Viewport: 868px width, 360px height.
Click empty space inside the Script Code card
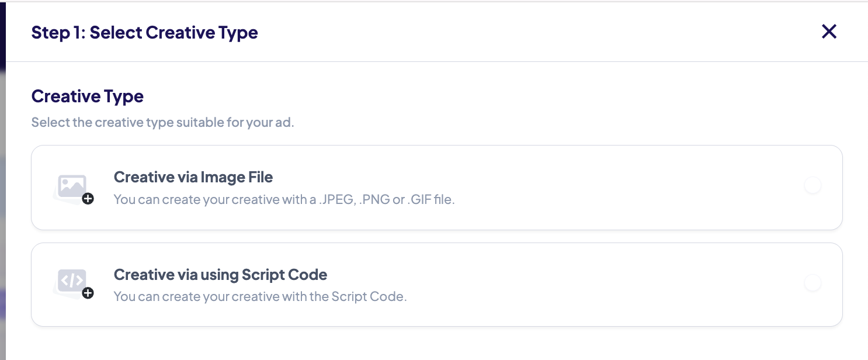[584, 285]
